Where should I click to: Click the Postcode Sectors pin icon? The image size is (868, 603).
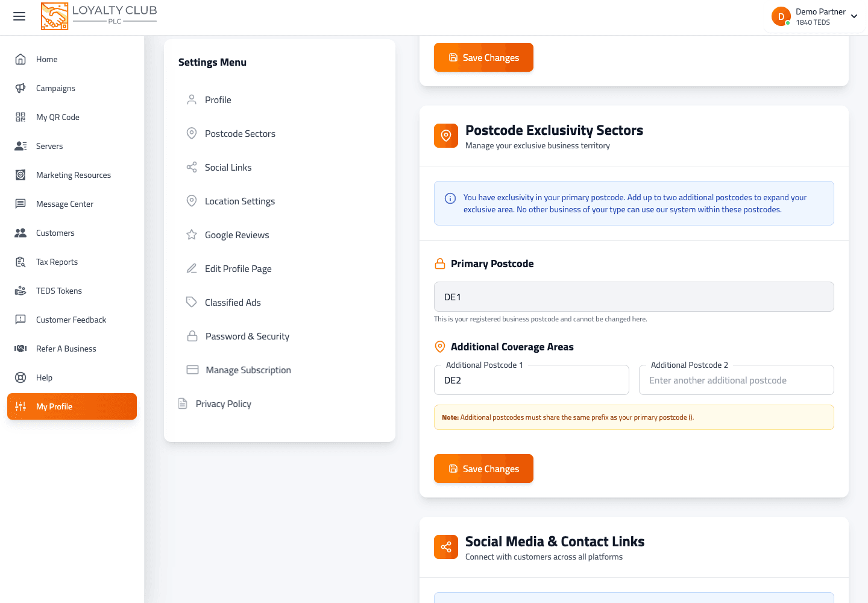coord(192,133)
